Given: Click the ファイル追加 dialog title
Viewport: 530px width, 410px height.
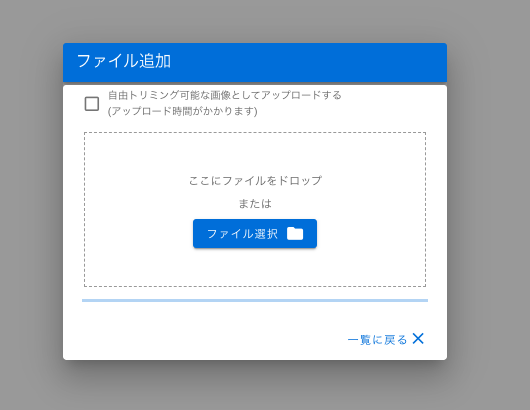Looking at the screenshot, I should (x=124, y=61).
